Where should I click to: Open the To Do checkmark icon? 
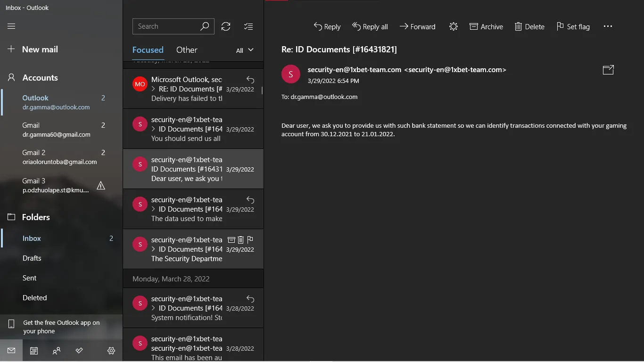pos(79,351)
